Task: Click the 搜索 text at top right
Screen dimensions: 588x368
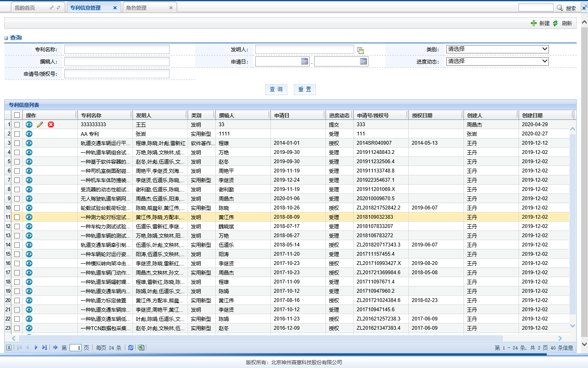Action: (571, 8)
